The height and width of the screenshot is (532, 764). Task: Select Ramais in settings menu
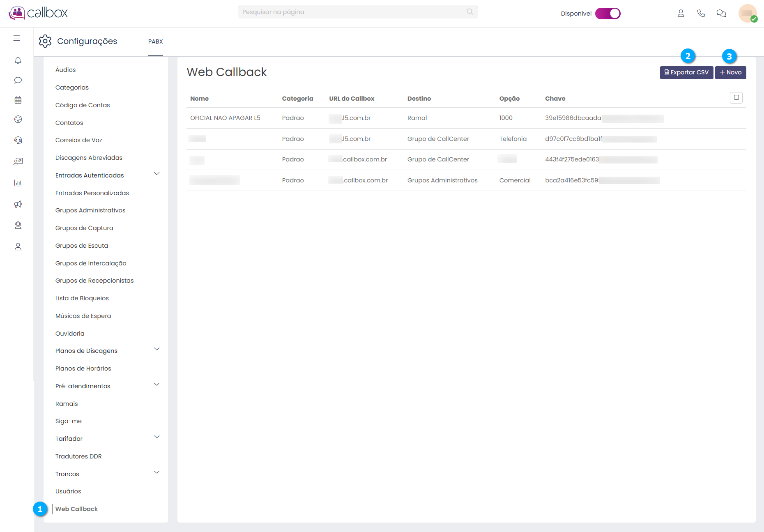click(67, 404)
